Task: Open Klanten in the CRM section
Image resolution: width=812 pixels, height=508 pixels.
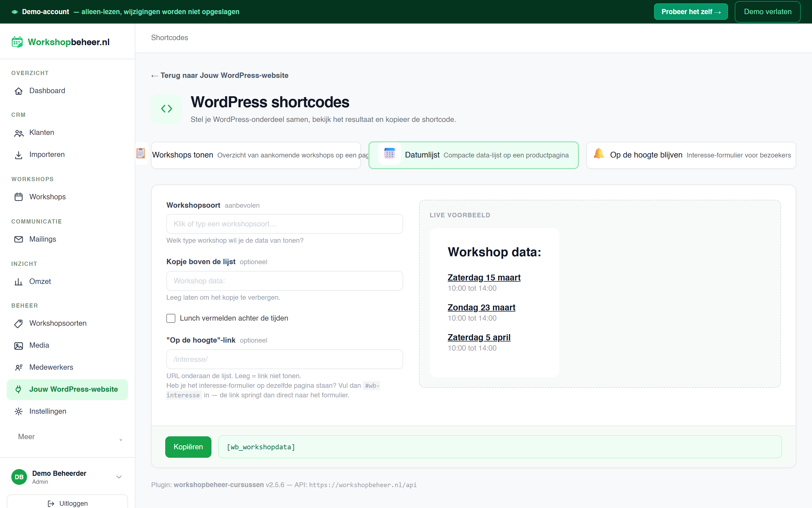Action: click(67, 133)
